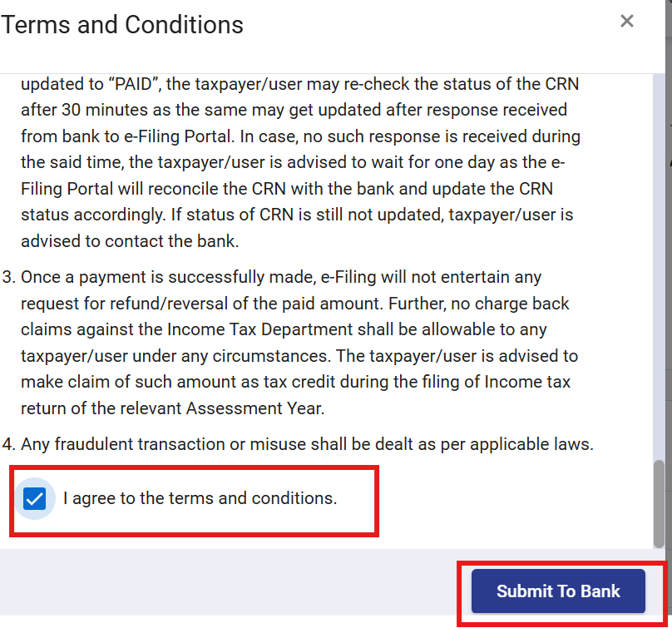
Task: Click the Terms and Conditions heading
Action: (122, 25)
